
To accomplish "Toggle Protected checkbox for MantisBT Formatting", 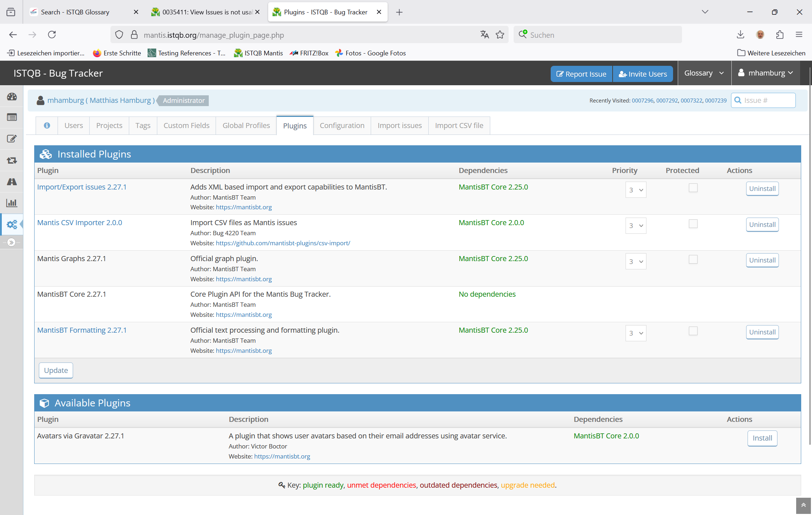I will 693,331.
